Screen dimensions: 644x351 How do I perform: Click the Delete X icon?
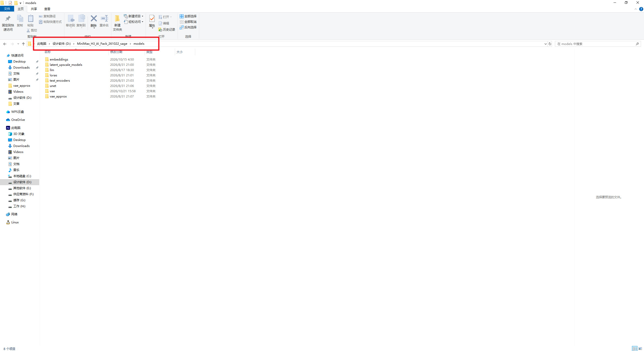(x=94, y=19)
